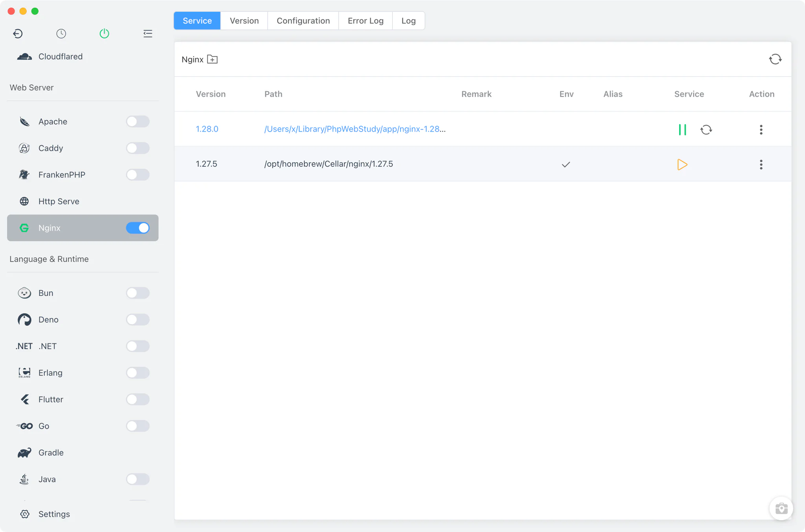Screen dimensions: 805x532
Task: Click the Remark column header
Action: click(476, 94)
